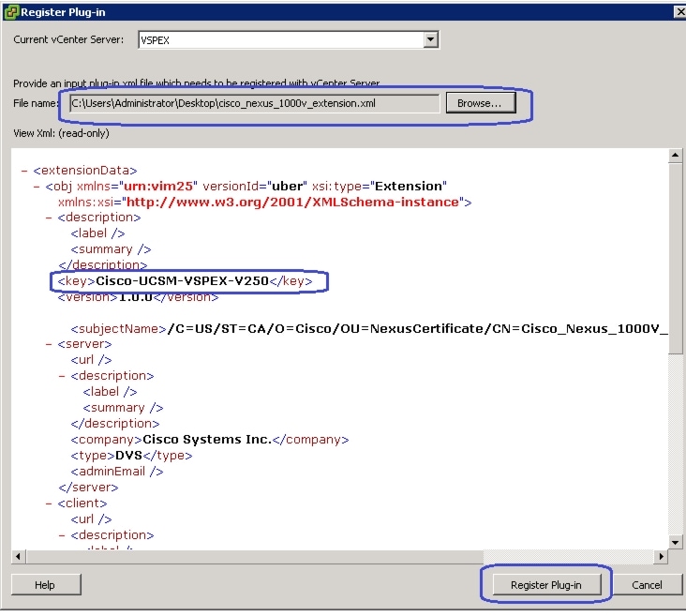Image resolution: width=686 pixels, height=616 pixels.
Task: Click the horizontal scrollbar thumb
Action: 255,556
